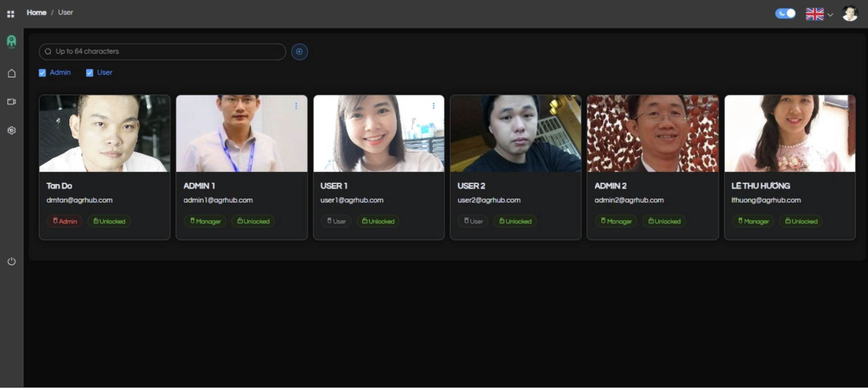Viewport: 868px width, 390px height.
Task: Open ADMIN 2's profile photo
Action: coord(653,133)
